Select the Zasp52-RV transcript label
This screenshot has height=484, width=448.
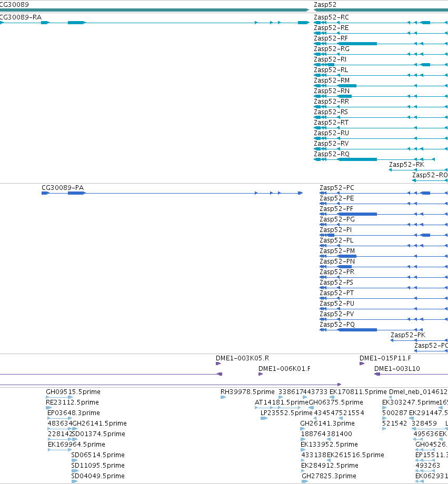331,144
